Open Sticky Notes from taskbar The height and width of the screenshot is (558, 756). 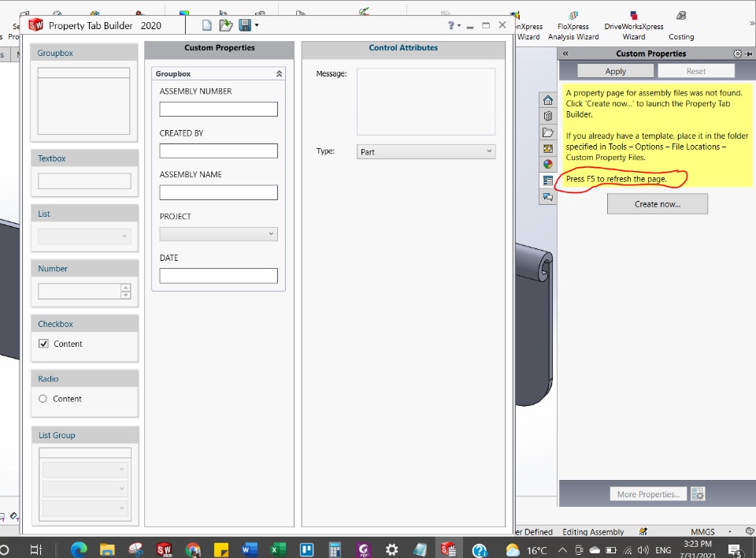coord(220,549)
